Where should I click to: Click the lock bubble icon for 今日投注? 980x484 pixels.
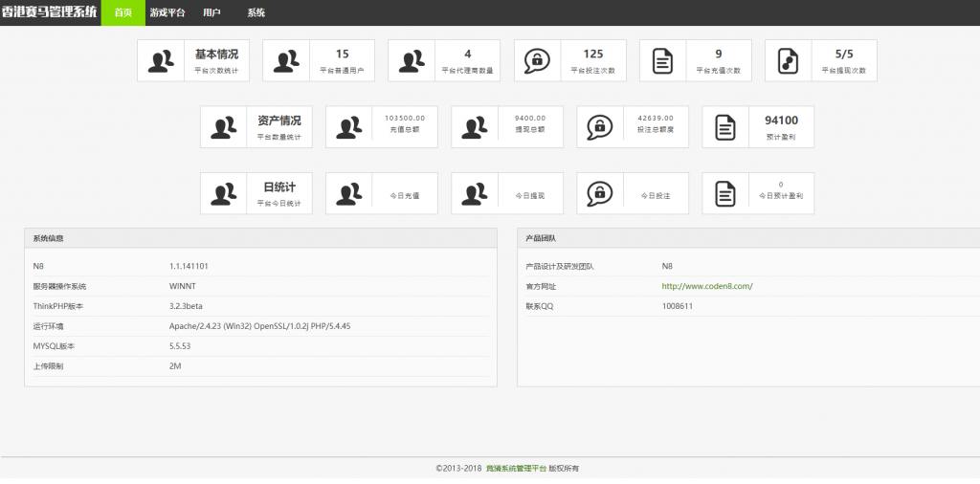pos(600,193)
